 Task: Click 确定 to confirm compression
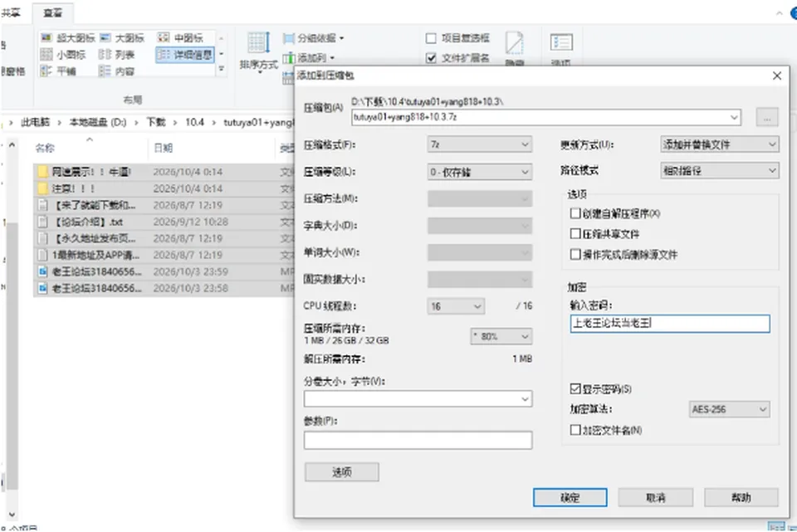click(570, 498)
